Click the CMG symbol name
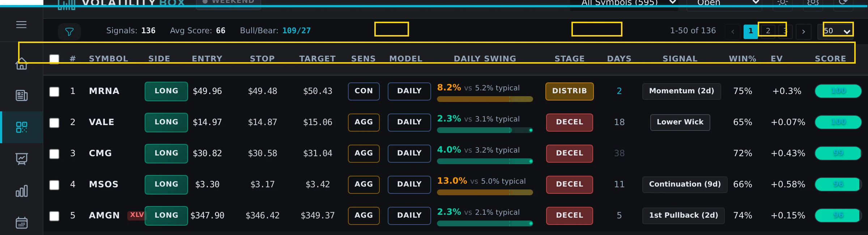Image resolution: width=868 pixels, height=235 pixels. (100, 153)
